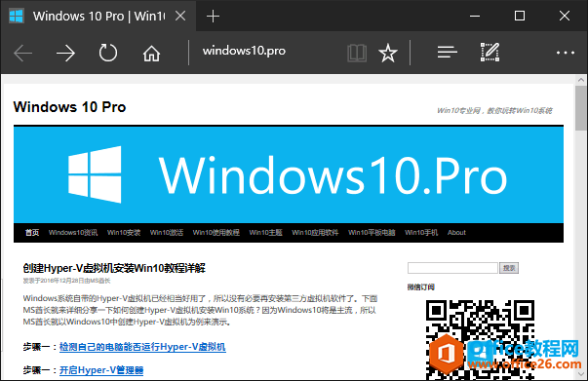
Task: Click the scrollbar up arrow
Action: (x=581, y=80)
